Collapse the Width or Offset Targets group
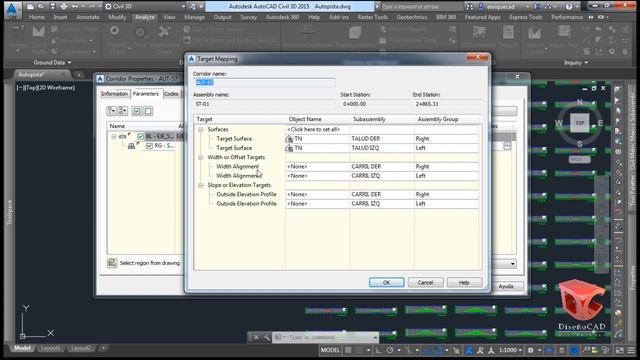 click(201, 158)
